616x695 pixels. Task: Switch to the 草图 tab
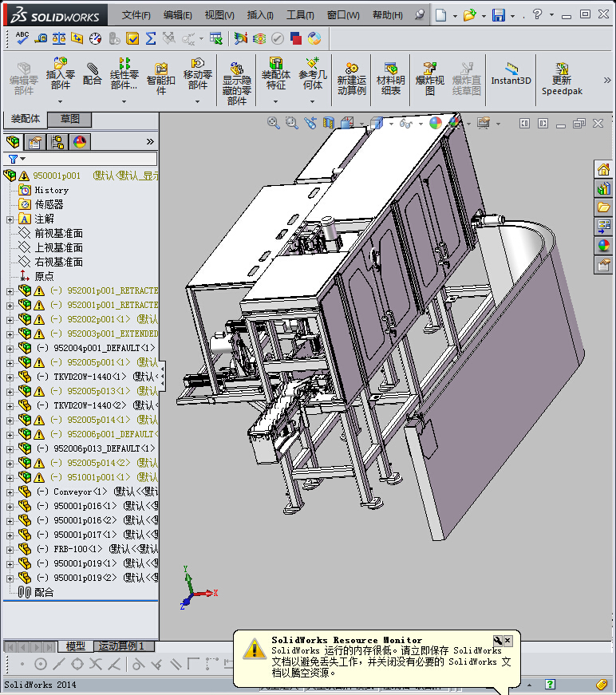(x=69, y=119)
